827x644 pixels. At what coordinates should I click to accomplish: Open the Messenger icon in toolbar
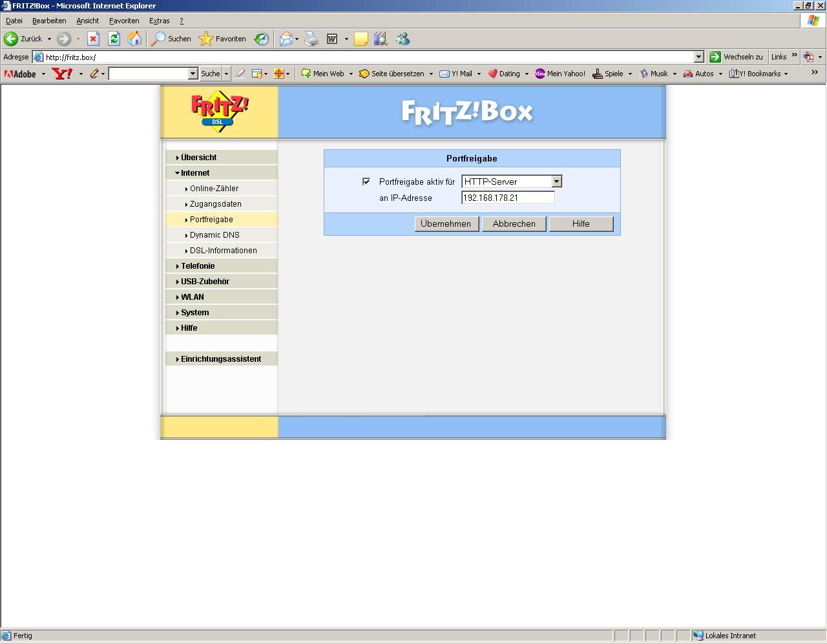(403, 39)
